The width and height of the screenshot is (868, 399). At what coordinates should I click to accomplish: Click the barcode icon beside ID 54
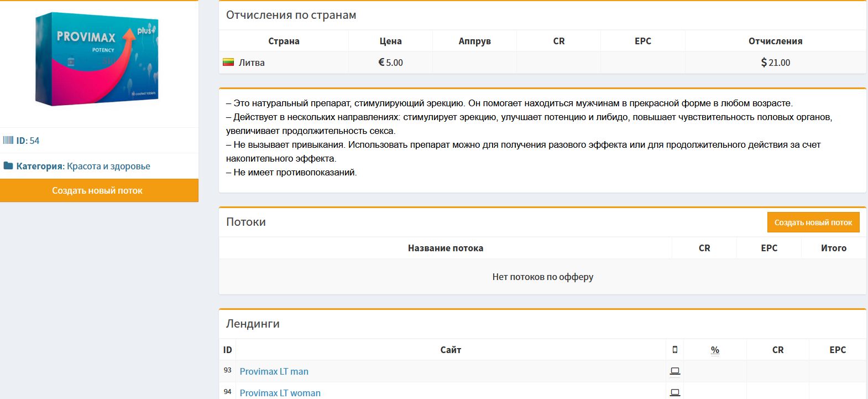[8, 141]
